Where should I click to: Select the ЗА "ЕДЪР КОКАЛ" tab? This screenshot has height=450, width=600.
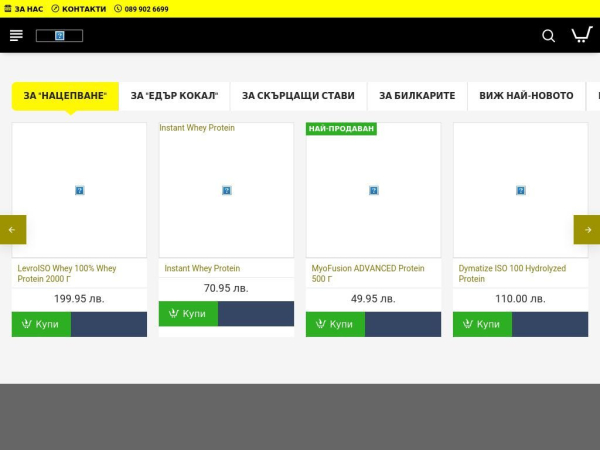tap(174, 96)
